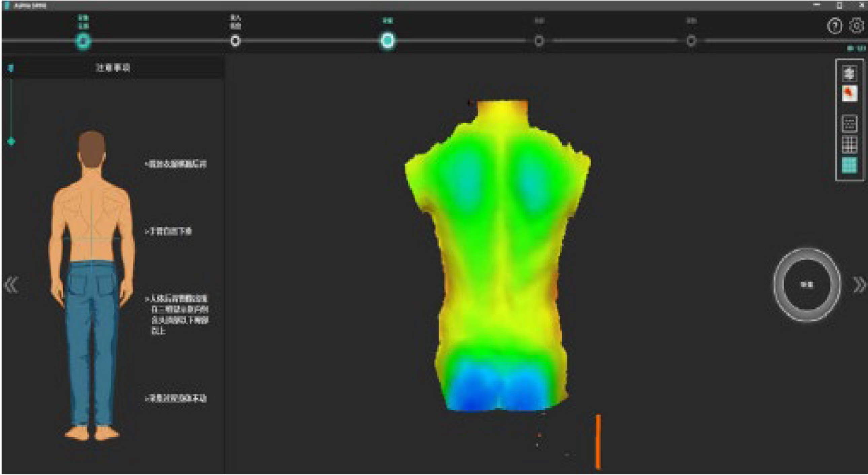Toggle the teal highlighted grid icon
Viewport: 868px width, 475px height.
850,165
